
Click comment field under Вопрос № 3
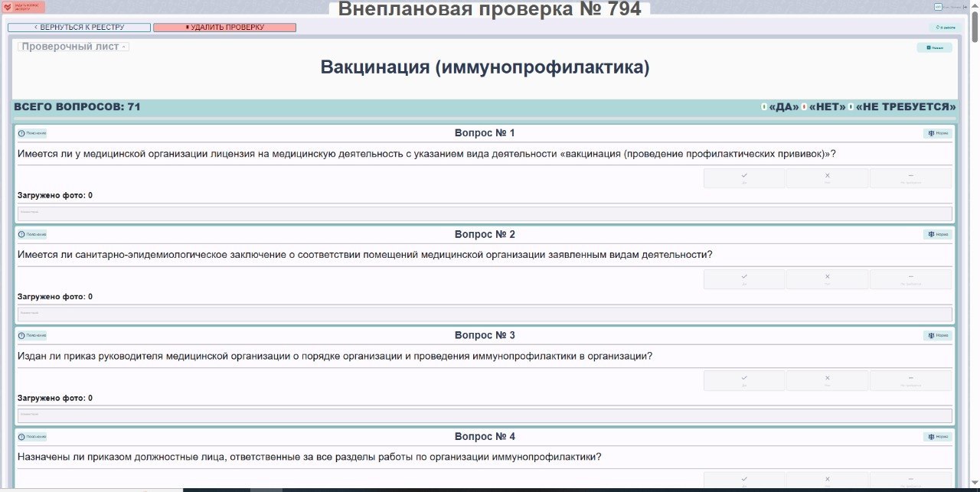pos(485,415)
